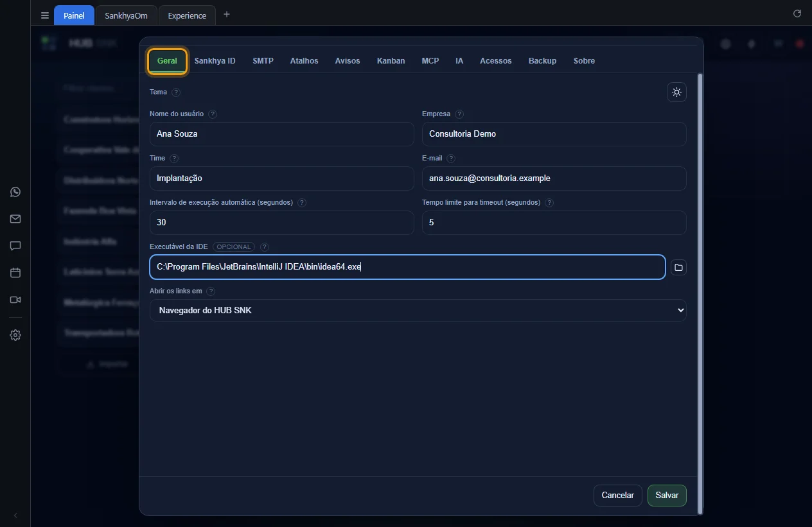Select the IA settings tab
The width and height of the screenshot is (812, 527).
[459, 61]
